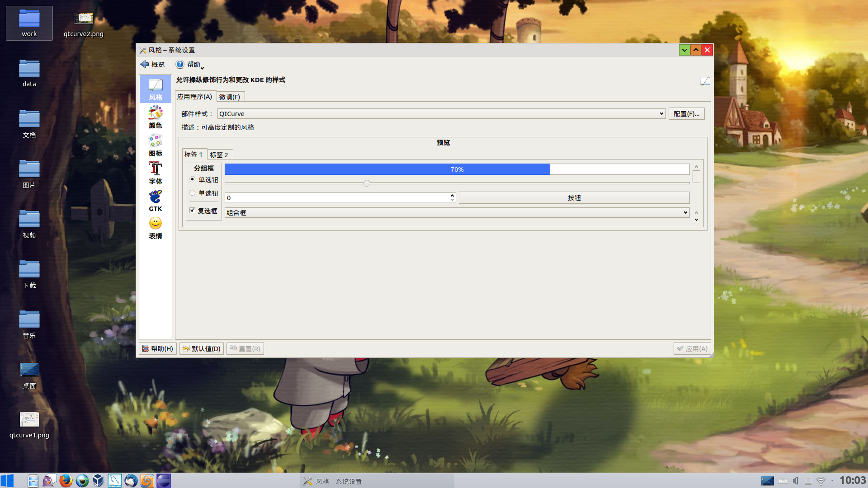Open the 风格 style category

pyautogui.click(x=156, y=89)
